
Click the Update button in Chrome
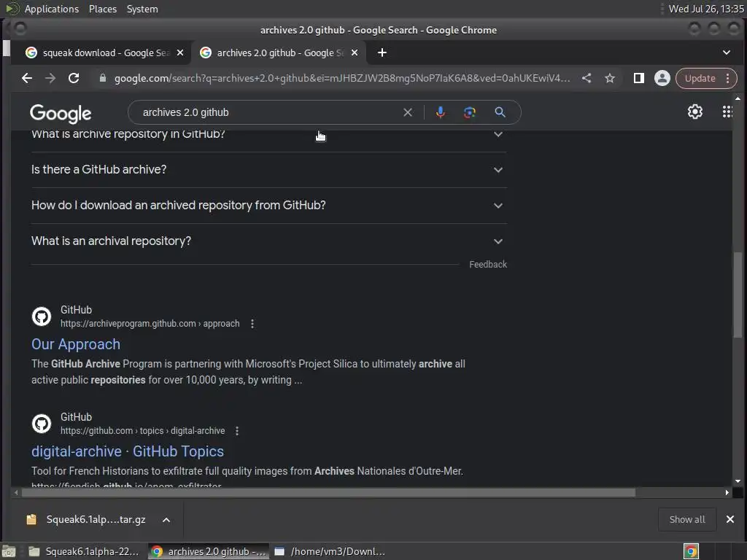(x=700, y=78)
